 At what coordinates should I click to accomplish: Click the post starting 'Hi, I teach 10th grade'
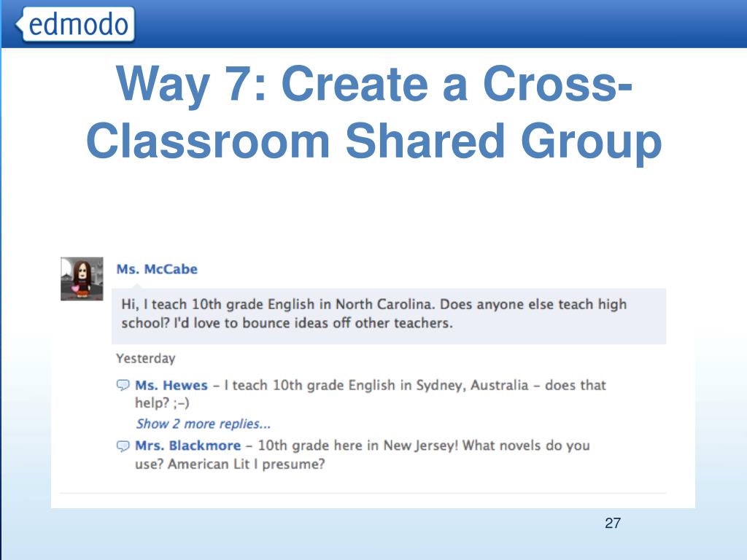389,316
